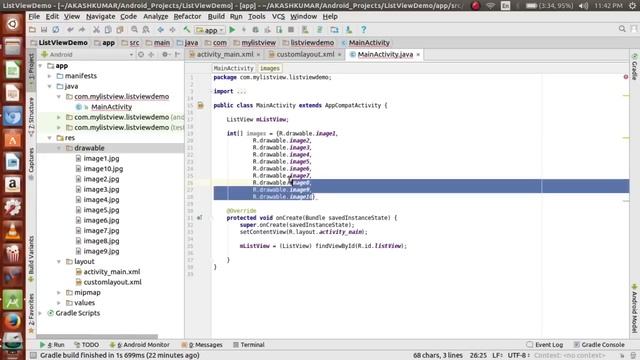
Task: Collapse the res folder node
Action: click(x=50, y=138)
